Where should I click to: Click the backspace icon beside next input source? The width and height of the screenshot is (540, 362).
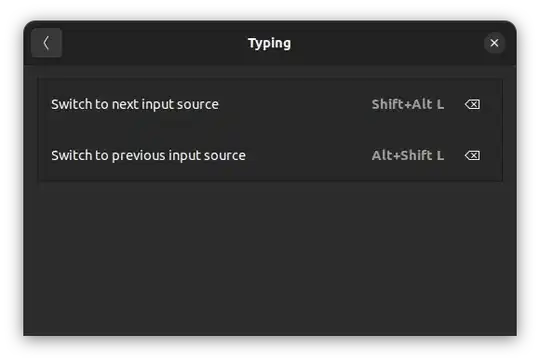point(472,104)
